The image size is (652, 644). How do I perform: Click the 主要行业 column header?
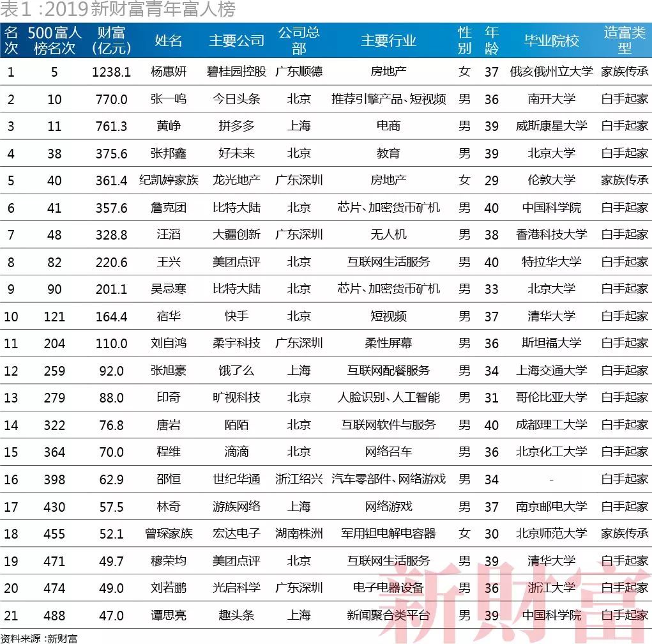point(388,40)
